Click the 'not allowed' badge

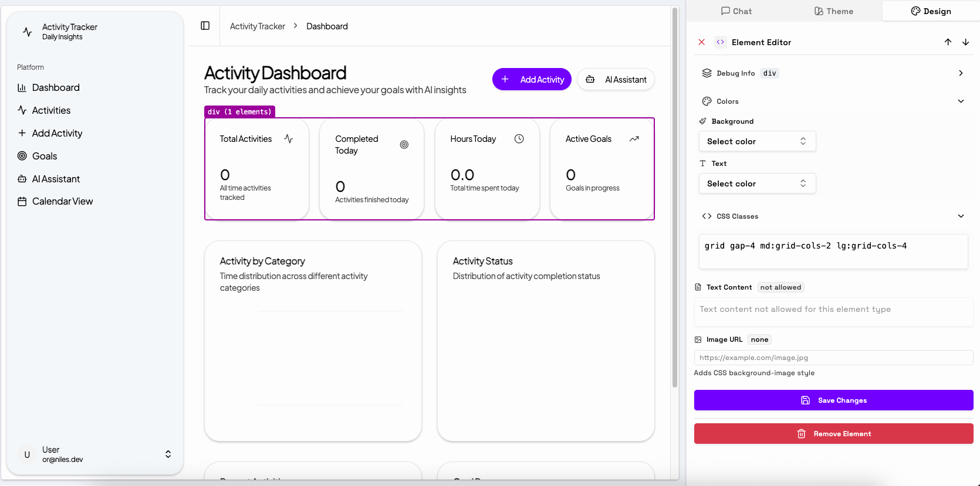point(780,287)
